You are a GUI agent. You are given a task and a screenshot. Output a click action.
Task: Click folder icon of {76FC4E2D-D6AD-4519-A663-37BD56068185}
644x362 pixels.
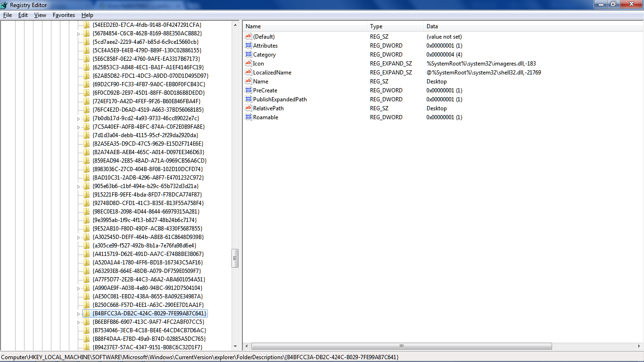click(86, 109)
